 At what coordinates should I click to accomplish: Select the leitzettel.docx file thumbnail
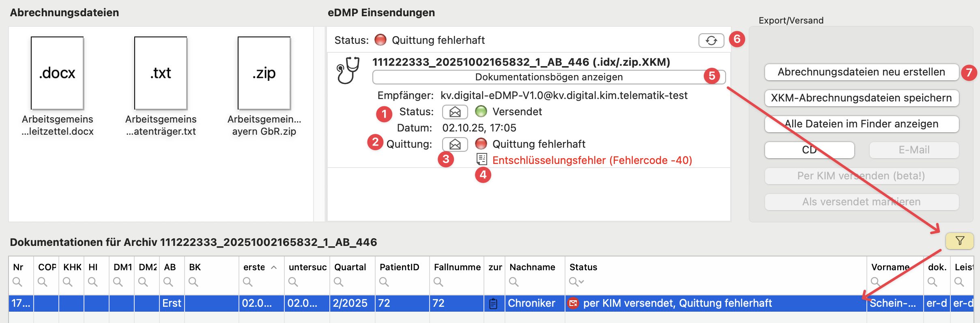(57, 73)
